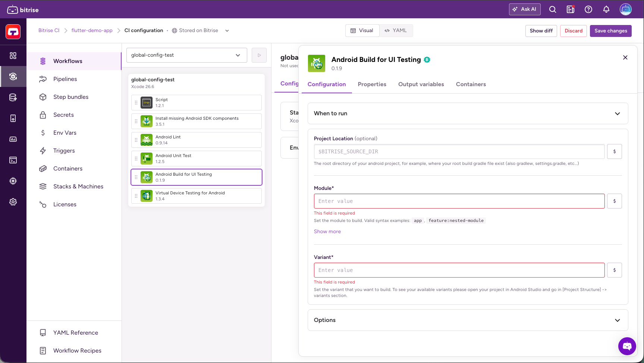Select the Install missing Android SDK components step
Viewport: 644px width, 363px height.
197,121
